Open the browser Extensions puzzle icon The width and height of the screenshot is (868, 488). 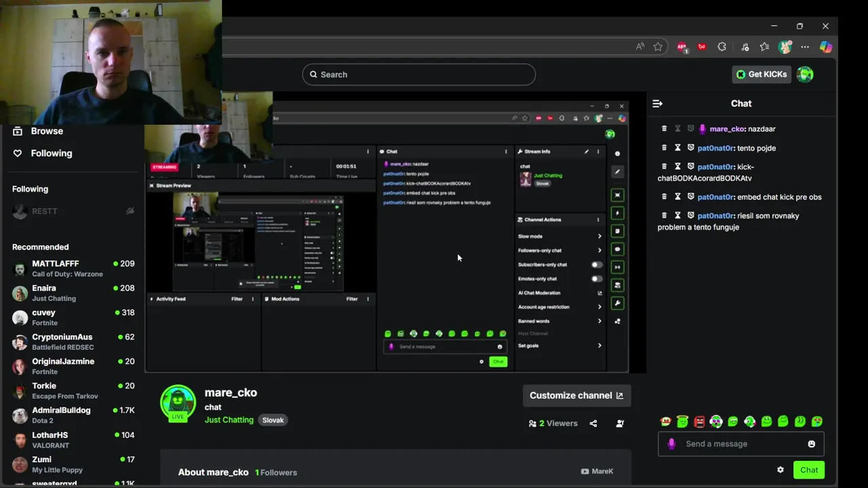tap(722, 47)
